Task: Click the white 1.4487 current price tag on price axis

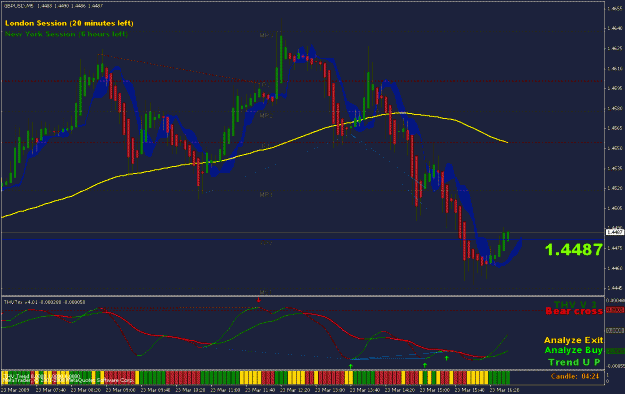Action: tap(614, 232)
